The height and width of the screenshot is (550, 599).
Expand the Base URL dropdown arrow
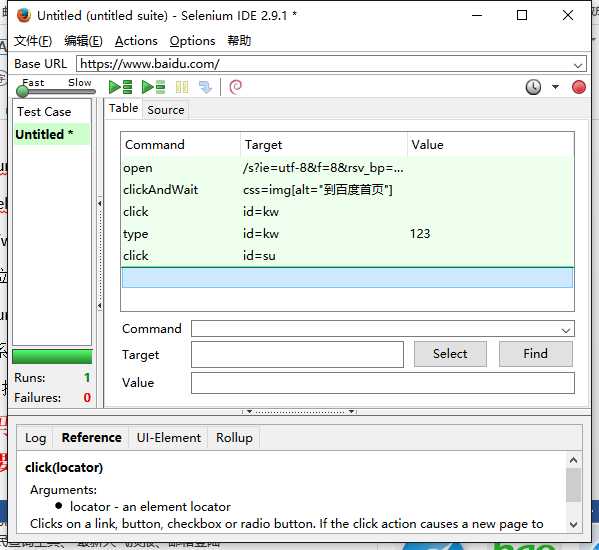tap(578, 65)
